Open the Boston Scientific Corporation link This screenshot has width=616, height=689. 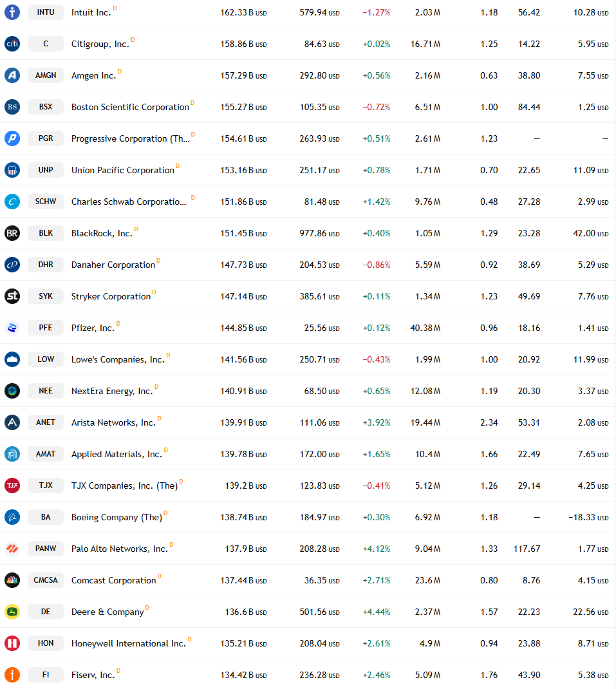tap(130, 108)
